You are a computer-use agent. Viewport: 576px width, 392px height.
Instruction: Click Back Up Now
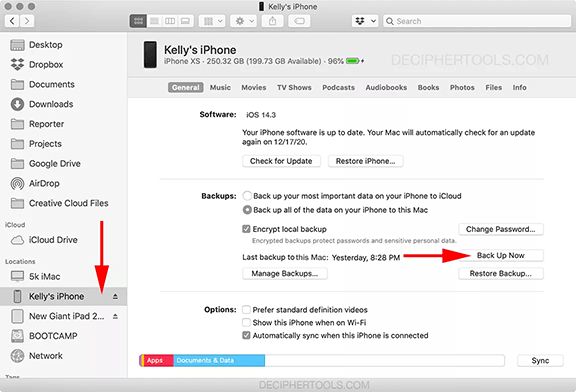501,256
